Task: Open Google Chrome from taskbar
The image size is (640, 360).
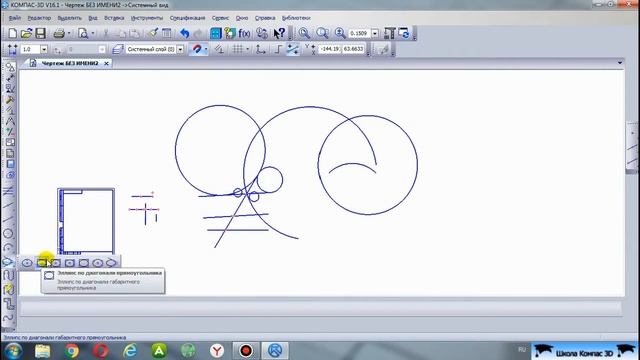Action: 72,351
